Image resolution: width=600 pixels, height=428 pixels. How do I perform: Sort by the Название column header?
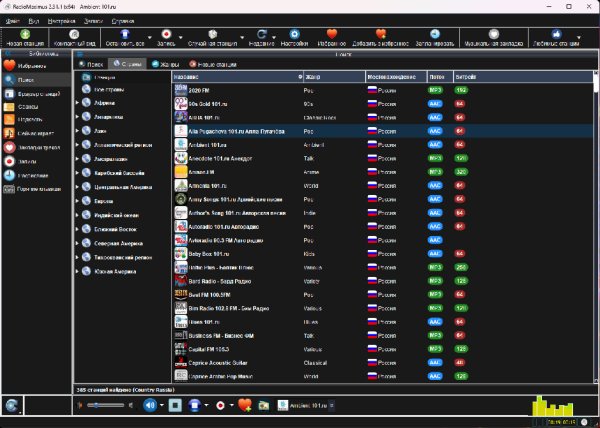[237, 77]
